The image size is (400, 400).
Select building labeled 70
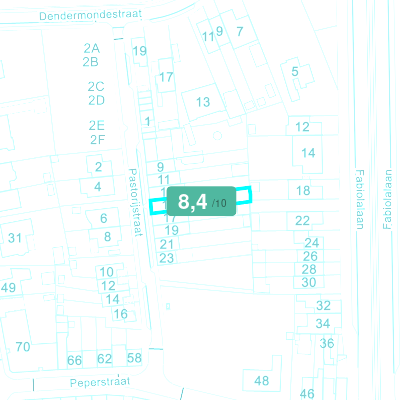(23, 347)
